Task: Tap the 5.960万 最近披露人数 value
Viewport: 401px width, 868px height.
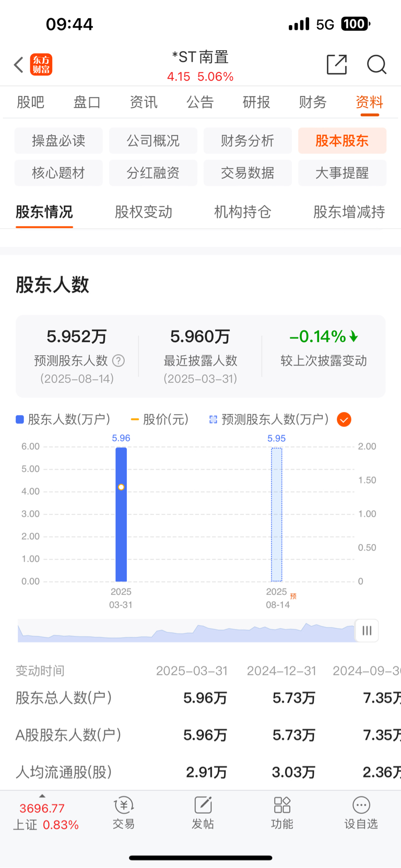Action: tap(200, 336)
